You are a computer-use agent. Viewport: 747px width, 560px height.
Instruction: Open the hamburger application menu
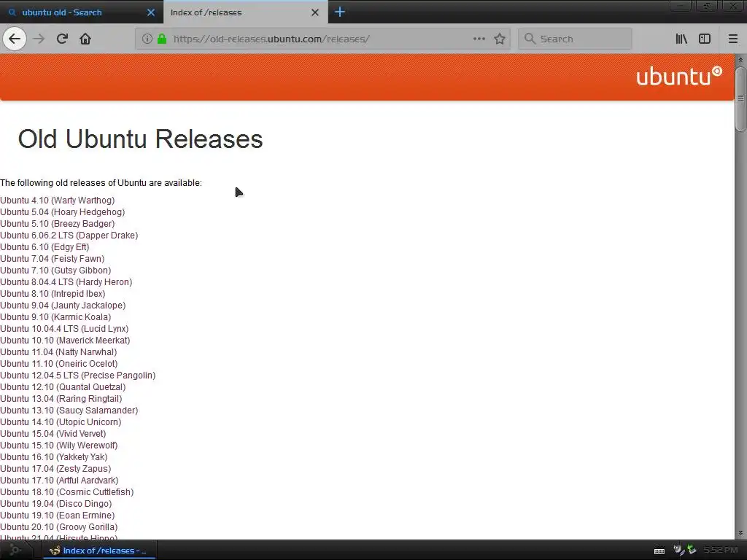[732, 39]
